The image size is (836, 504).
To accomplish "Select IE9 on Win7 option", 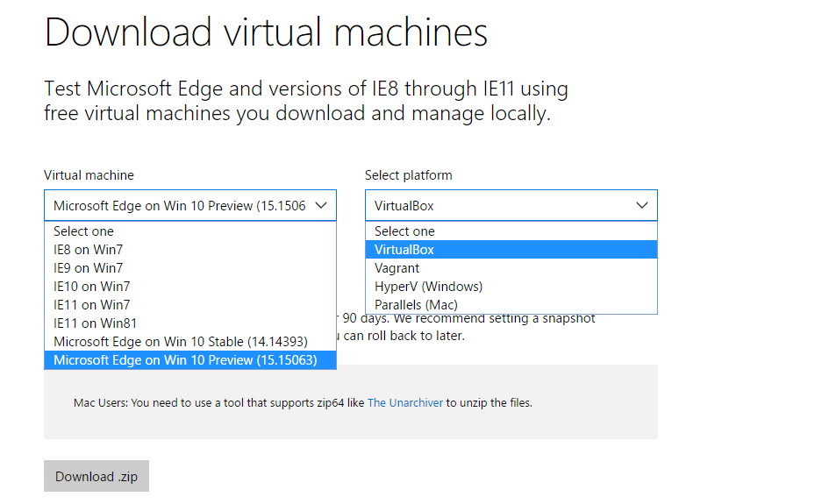I will click(x=190, y=268).
